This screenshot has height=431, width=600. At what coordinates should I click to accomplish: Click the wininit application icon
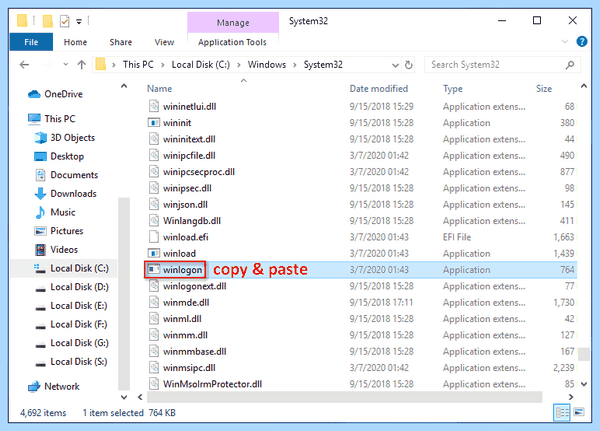[x=154, y=122]
